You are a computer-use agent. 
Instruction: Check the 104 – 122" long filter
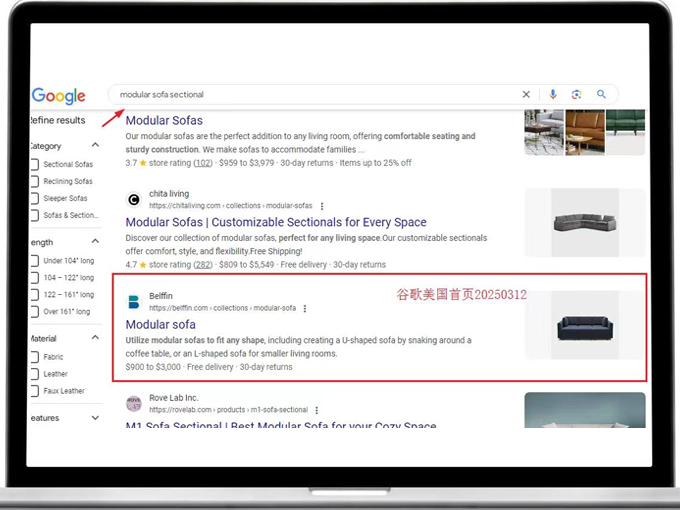pos(34,278)
